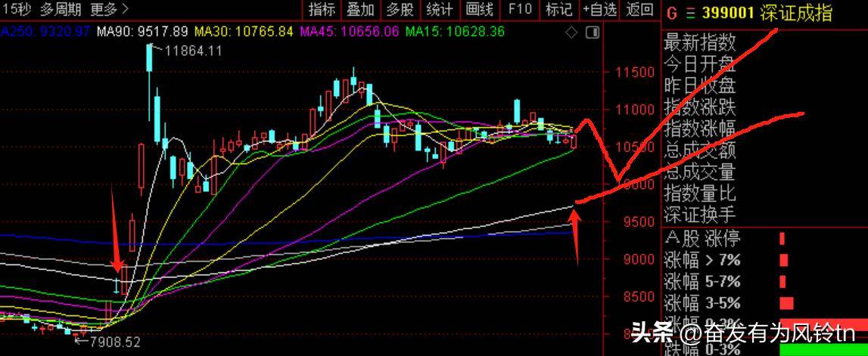The height and width of the screenshot is (356, 868).
Task: Click the 7908.52 low price label
Action: coord(114,342)
